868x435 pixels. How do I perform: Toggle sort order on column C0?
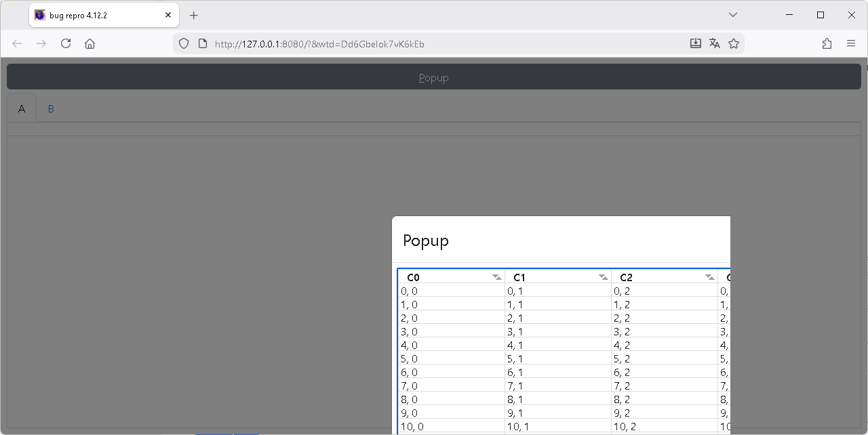[497, 277]
